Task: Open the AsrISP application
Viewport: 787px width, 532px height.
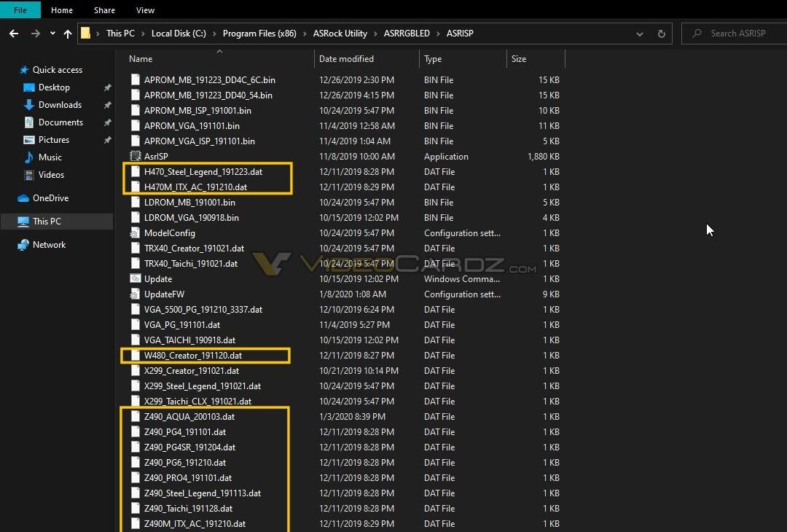Action: click(x=157, y=156)
